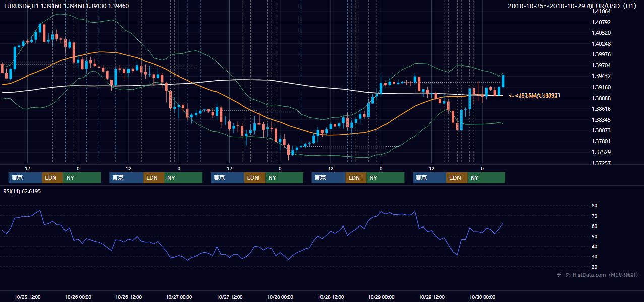Click the RSI scale value 20

[594, 267]
